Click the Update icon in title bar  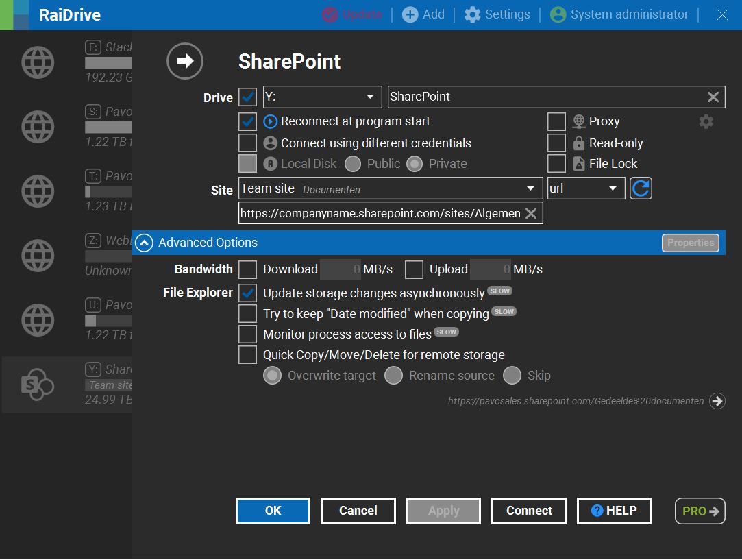[x=331, y=14]
